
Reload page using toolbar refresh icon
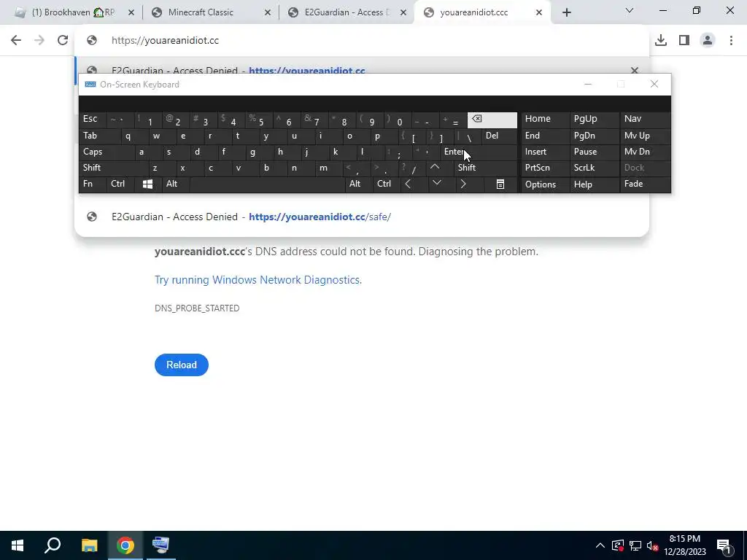point(63,40)
